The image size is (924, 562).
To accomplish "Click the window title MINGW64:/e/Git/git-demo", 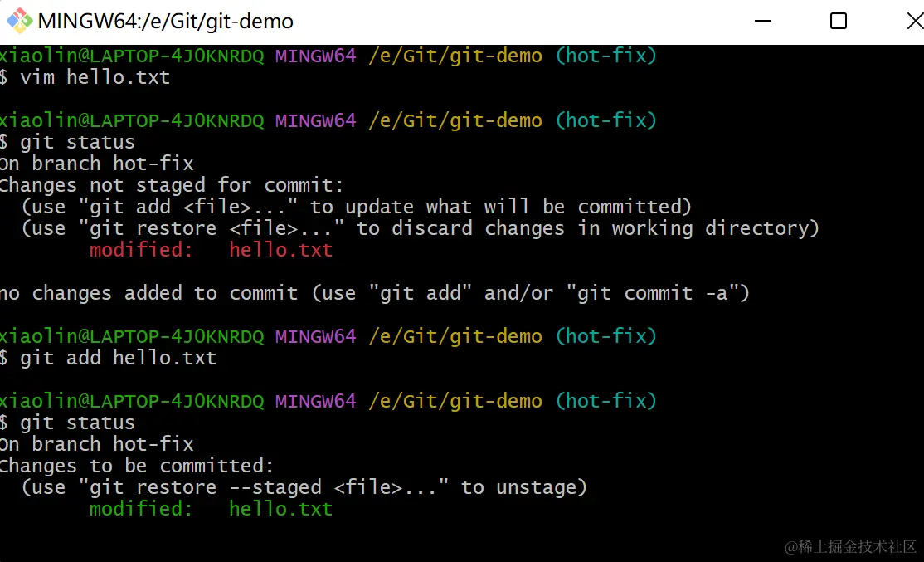I will pyautogui.click(x=166, y=22).
